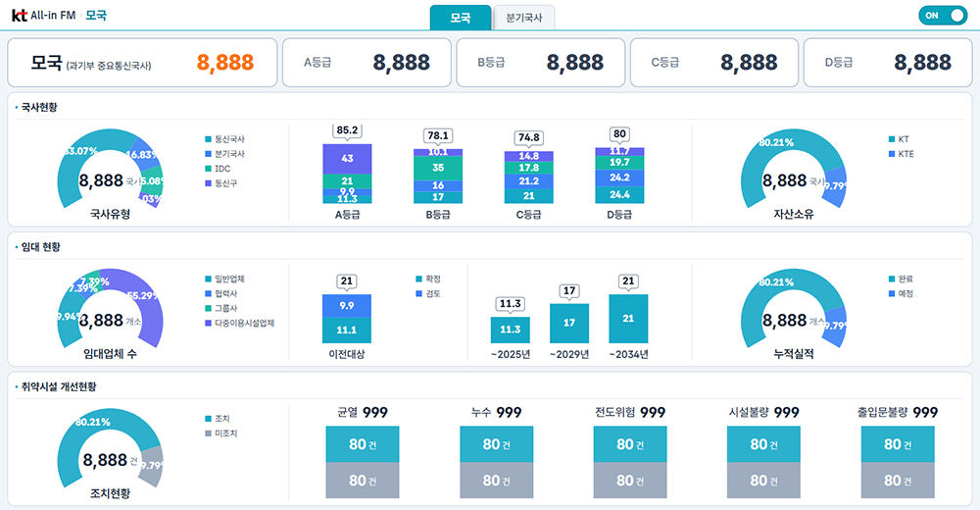Toggle the ON switch off
The height and width of the screenshot is (510, 980).
pyautogui.click(x=942, y=16)
